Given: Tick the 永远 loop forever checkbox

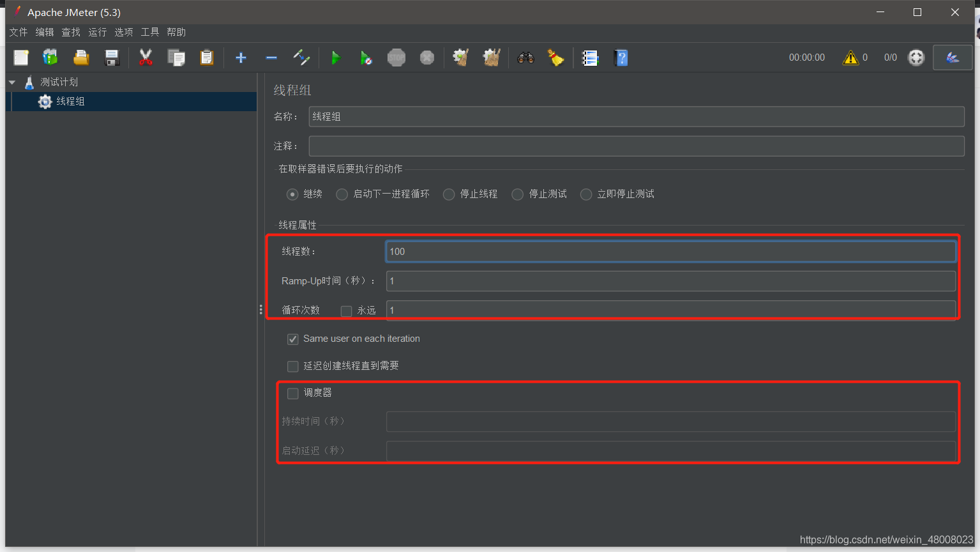Looking at the screenshot, I should 346,311.
